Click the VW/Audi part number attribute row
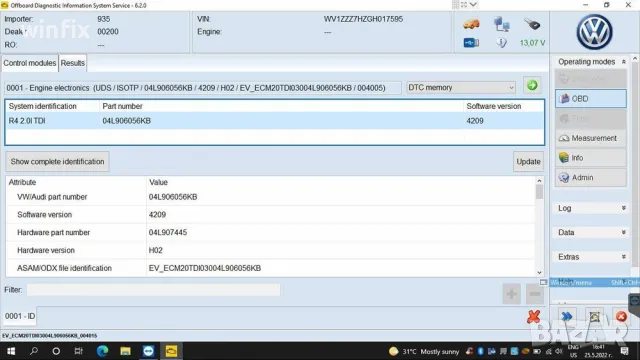 click(x=271, y=197)
